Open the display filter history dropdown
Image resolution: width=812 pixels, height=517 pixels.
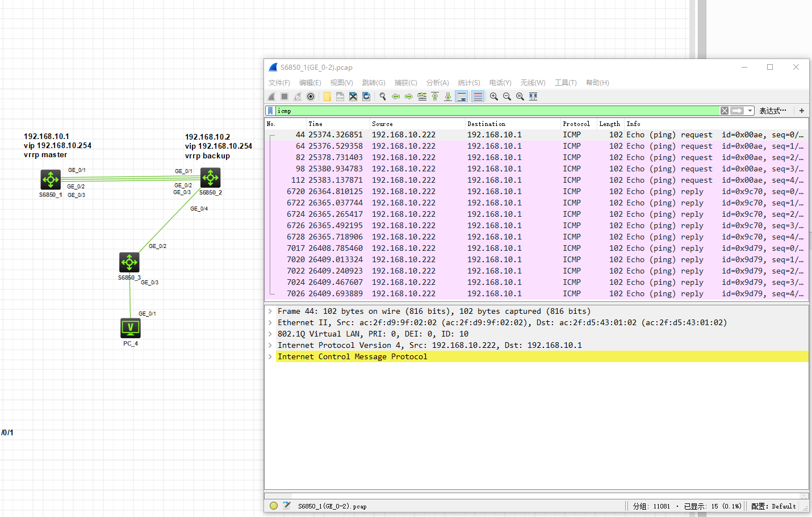click(750, 111)
